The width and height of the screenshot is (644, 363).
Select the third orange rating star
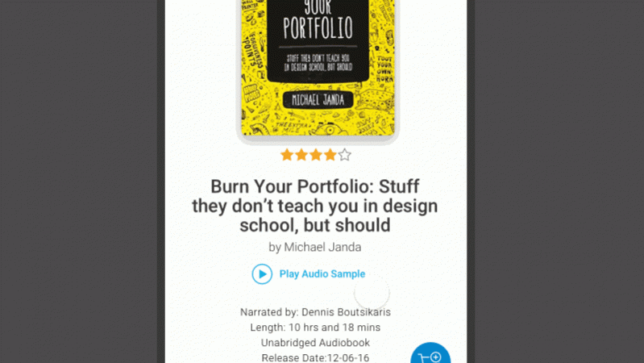tap(316, 155)
